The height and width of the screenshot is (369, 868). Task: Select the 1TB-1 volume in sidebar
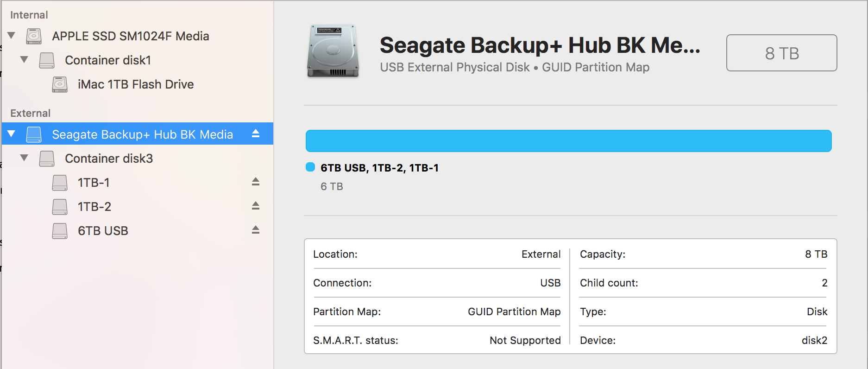pos(94,183)
